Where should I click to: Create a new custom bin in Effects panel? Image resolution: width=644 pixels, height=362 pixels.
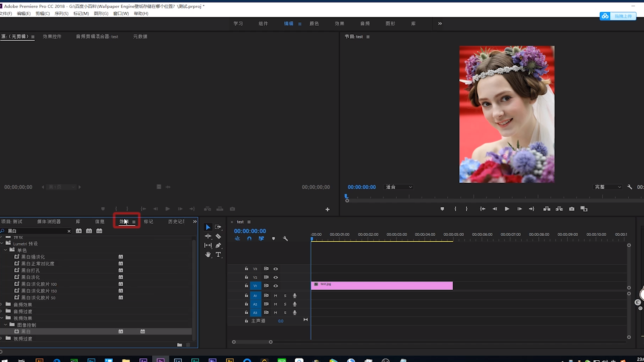pyautogui.click(x=179, y=345)
